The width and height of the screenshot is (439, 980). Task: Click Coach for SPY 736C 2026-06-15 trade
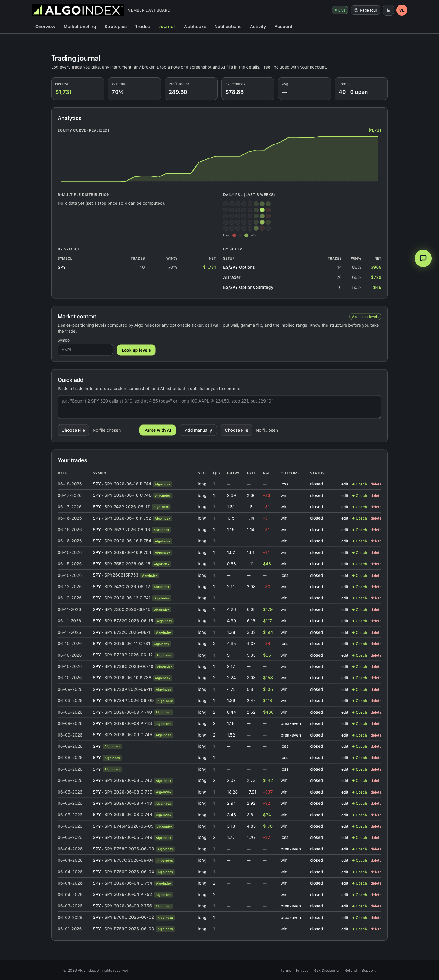coord(359,610)
